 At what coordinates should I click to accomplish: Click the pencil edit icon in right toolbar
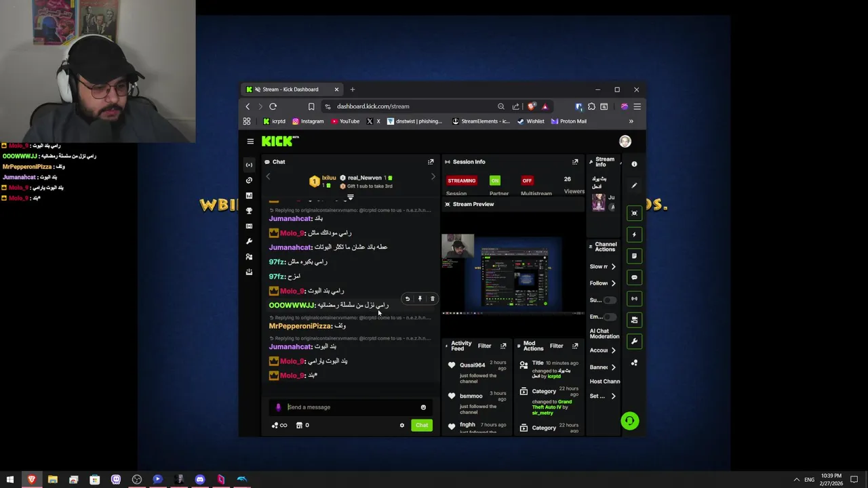coord(634,186)
